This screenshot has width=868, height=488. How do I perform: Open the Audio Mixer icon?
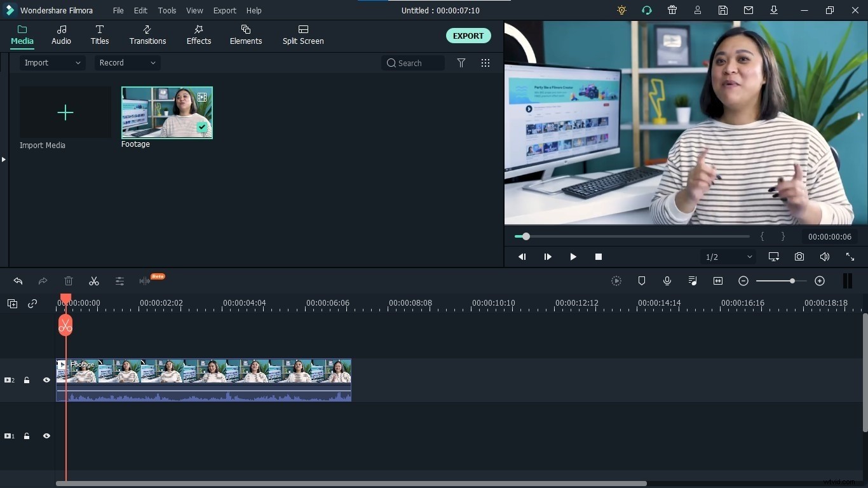pos(693,281)
